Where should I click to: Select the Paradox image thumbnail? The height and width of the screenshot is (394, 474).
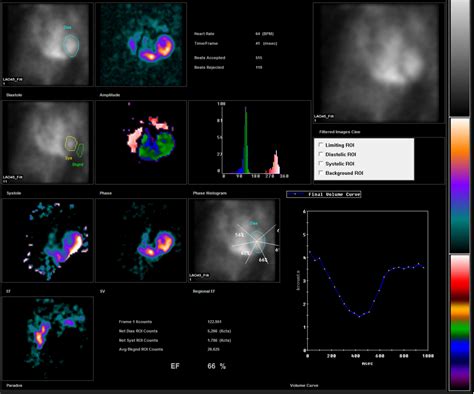48,338
